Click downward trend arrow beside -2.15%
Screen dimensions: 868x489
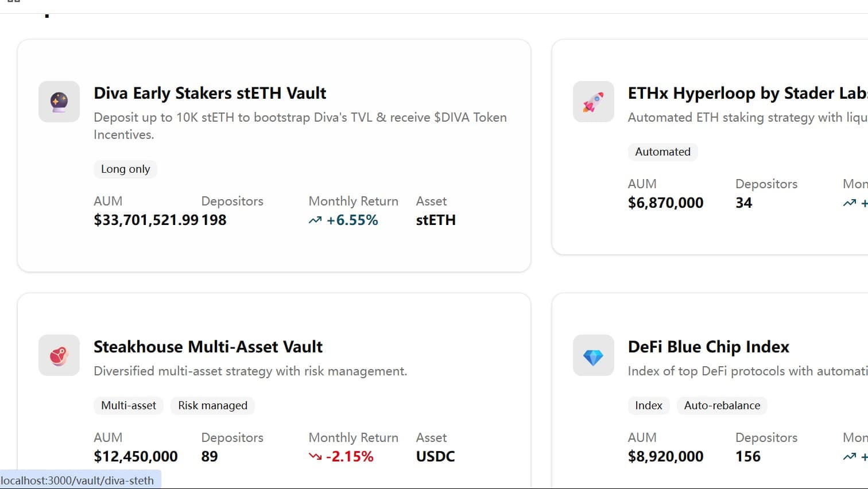pos(315,457)
